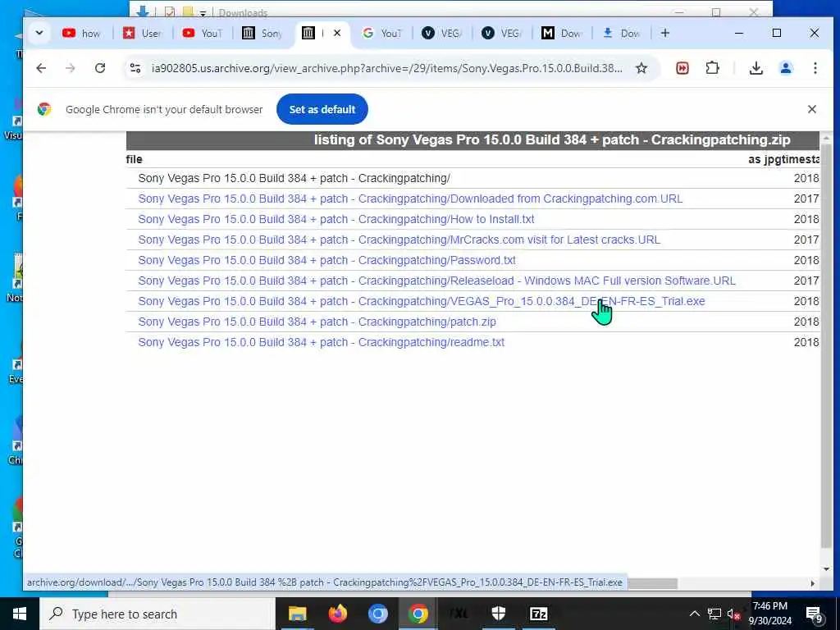Open the 'patch.zip' file link
This screenshot has width=840, height=630.
317,322
